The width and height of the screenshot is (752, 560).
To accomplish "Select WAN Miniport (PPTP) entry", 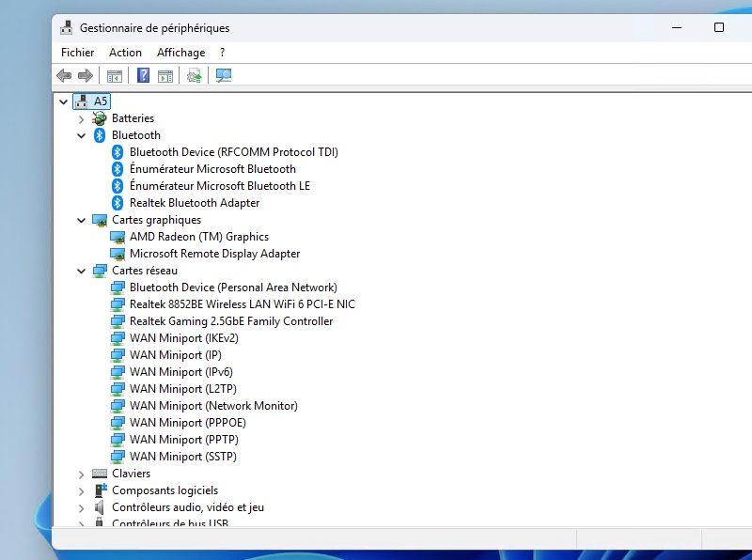I will pyautogui.click(x=183, y=440).
